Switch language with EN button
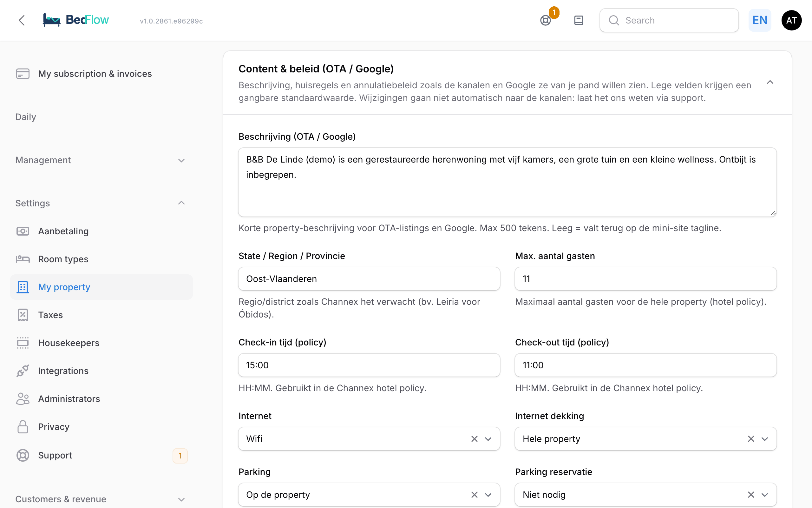This screenshot has height=508, width=812. click(x=760, y=20)
